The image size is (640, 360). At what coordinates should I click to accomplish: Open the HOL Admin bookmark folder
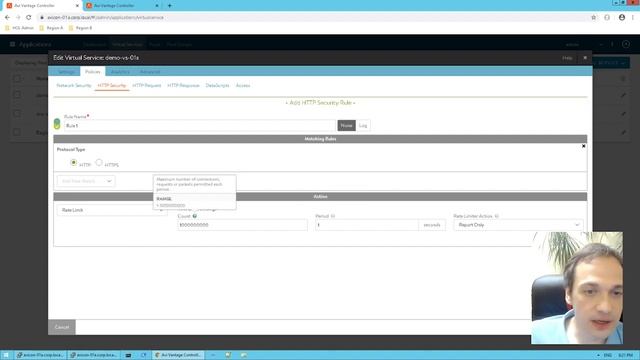tap(19, 28)
